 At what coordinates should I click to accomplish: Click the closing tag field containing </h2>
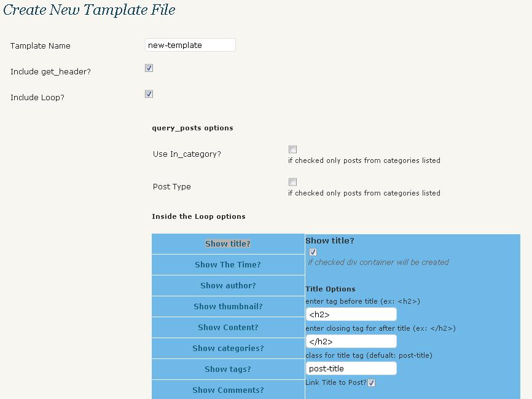point(351,342)
